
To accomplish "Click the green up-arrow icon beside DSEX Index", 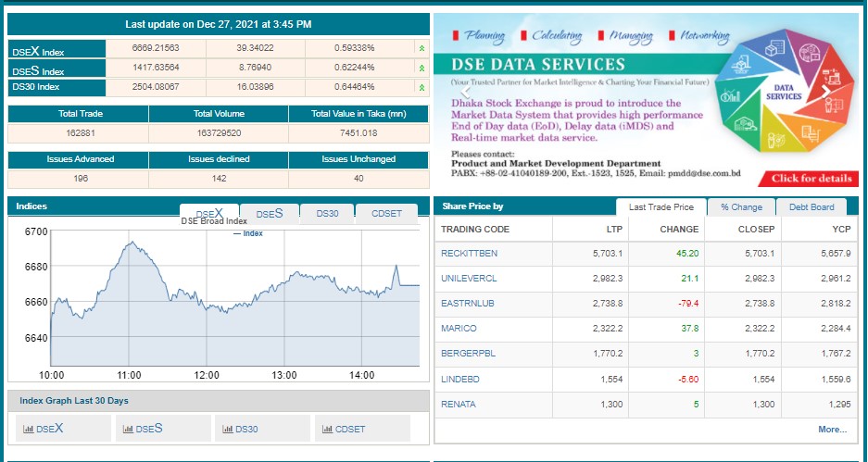I will [x=421, y=47].
